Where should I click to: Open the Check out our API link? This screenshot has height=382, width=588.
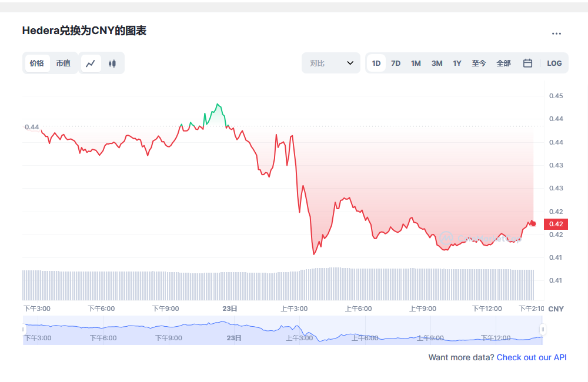point(531,357)
